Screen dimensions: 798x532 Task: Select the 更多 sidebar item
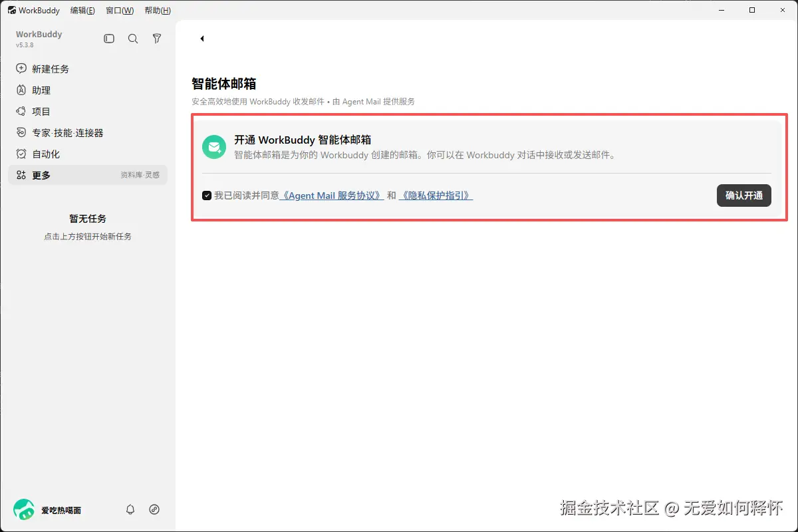(88, 175)
